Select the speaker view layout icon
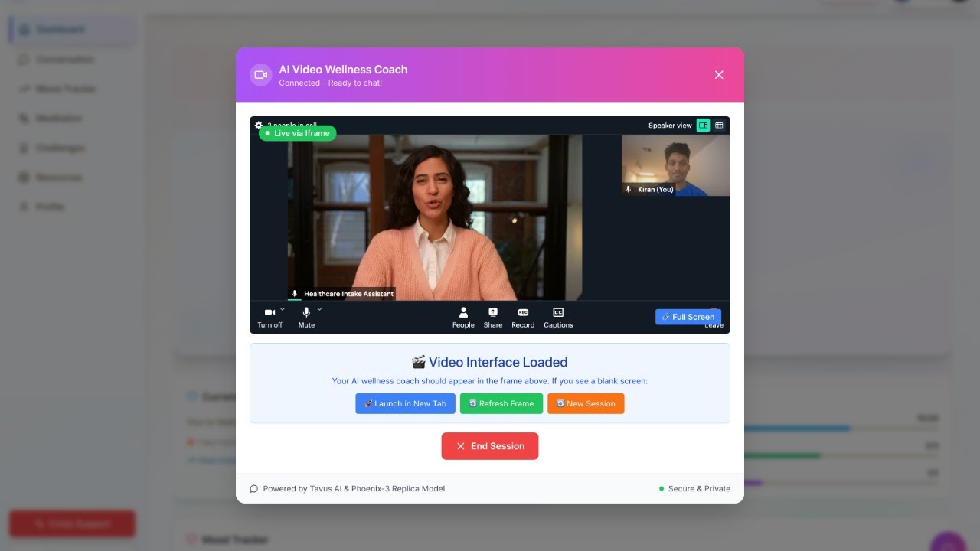The width and height of the screenshot is (980, 551). pyautogui.click(x=703, y=126)
